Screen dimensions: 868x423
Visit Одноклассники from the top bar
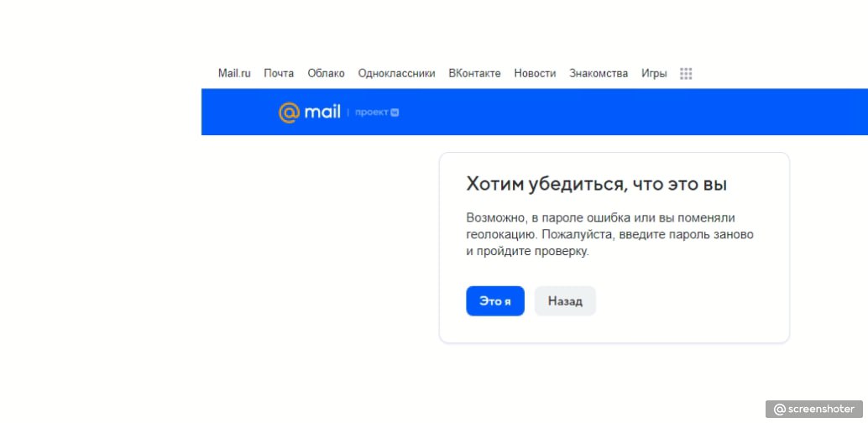click(x=396, y=73)
